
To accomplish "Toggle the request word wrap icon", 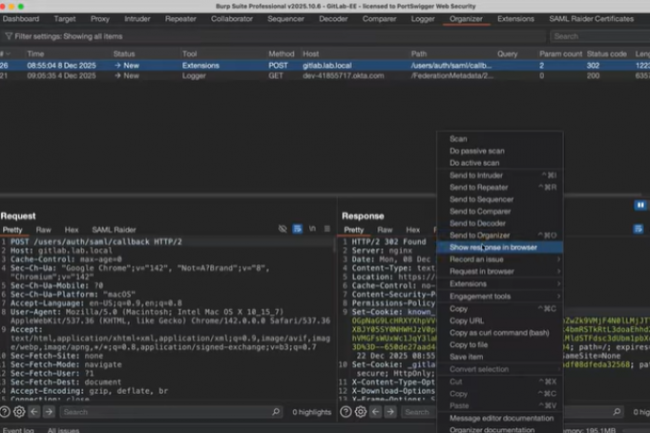I will click(x=297, y=229).
